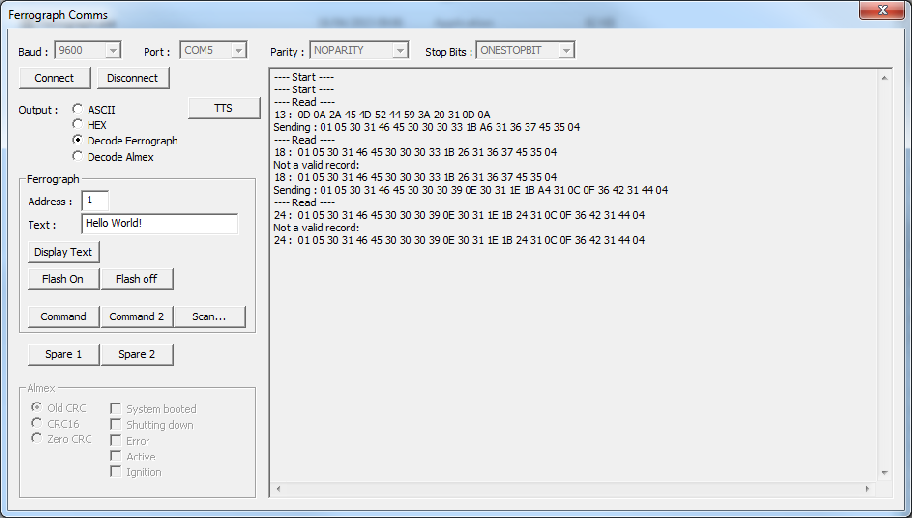Open the Scan... dialog button

[209, 317]
